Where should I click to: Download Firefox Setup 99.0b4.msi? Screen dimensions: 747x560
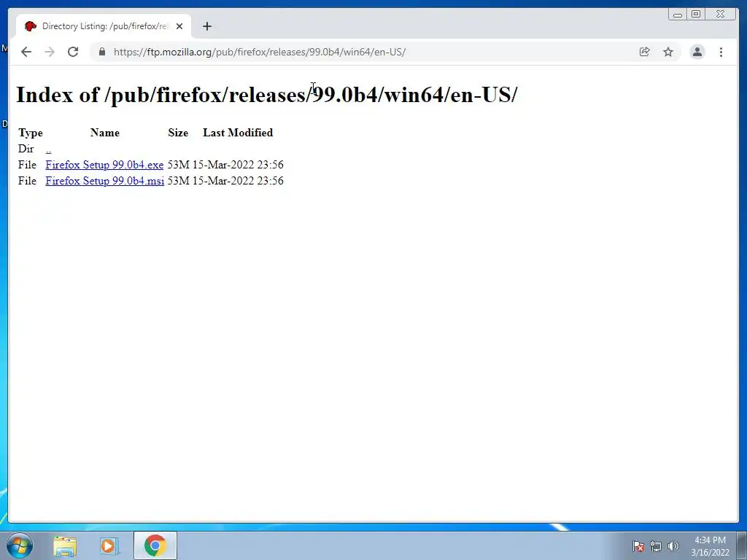pyautogui.click(x=105, y=181)
